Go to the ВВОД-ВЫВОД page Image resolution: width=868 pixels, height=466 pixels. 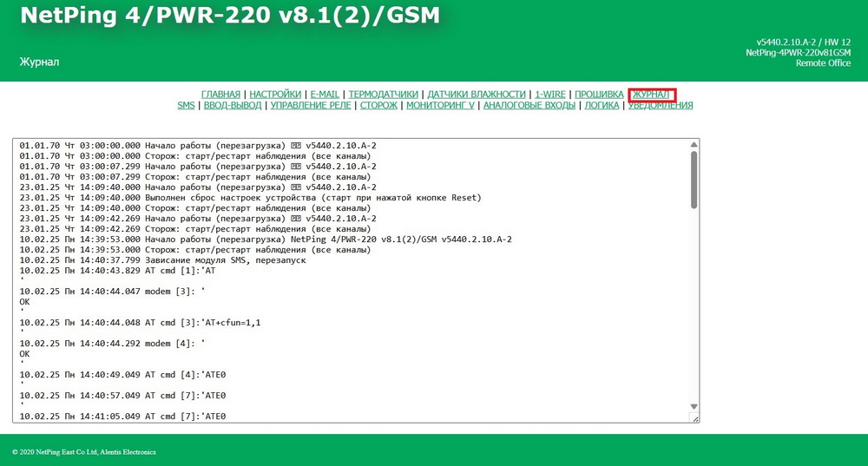233,106
